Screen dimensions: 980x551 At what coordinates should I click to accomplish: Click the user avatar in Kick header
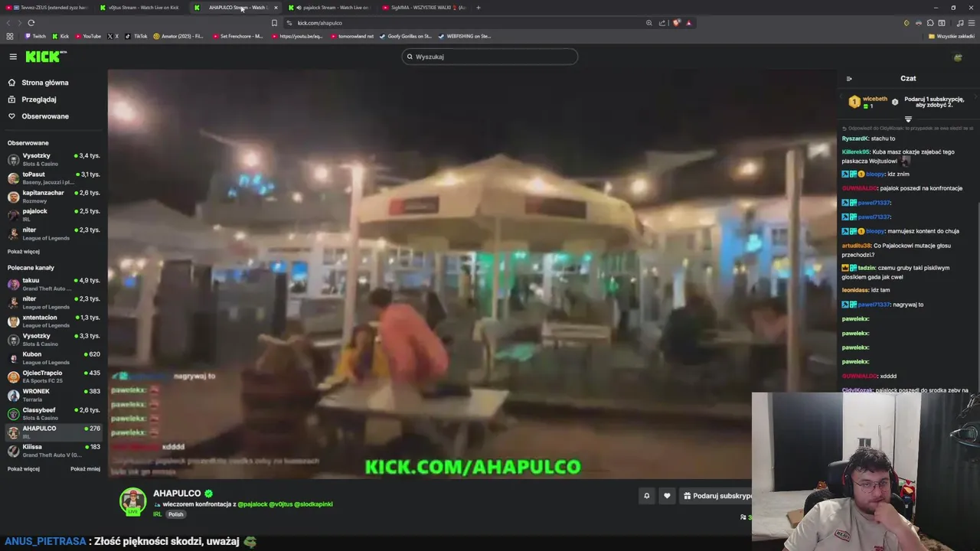957,57
